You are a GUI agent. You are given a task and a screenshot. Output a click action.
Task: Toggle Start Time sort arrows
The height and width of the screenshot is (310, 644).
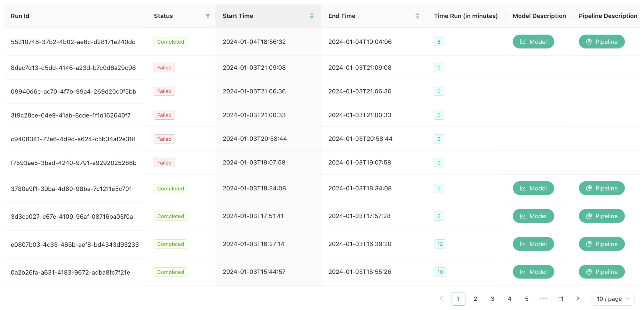pos(311,16)
